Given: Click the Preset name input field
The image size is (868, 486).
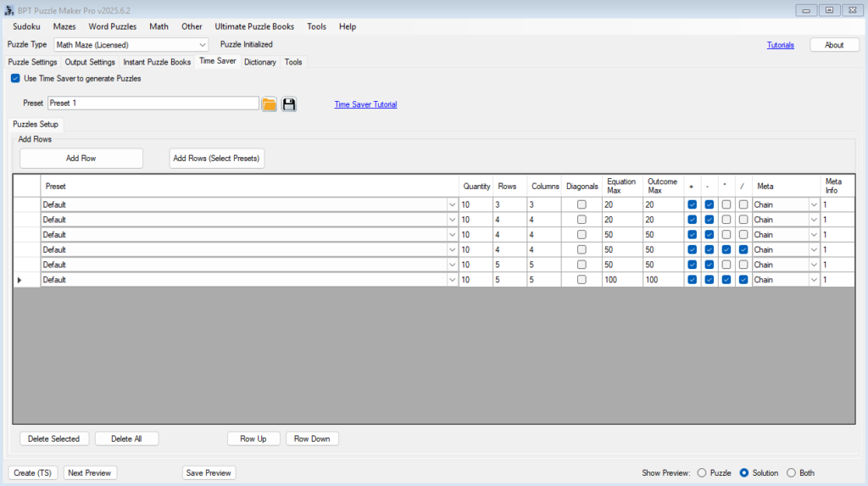Looking at the screenshot, I should click(153, 103).
